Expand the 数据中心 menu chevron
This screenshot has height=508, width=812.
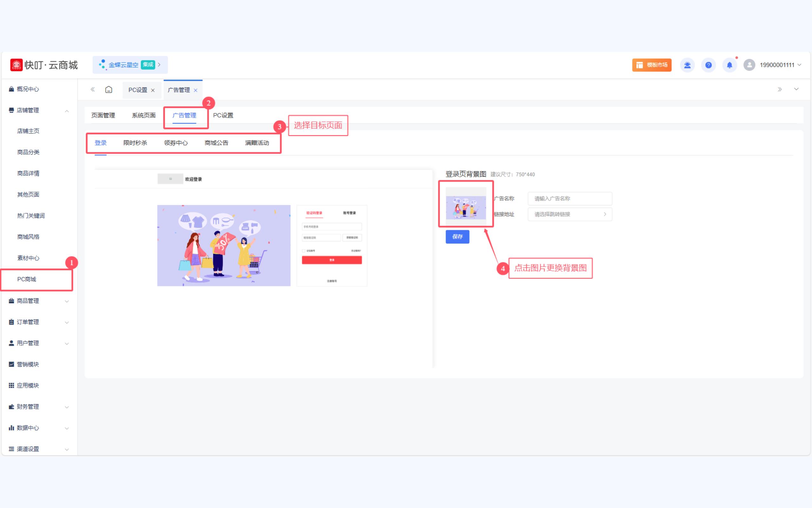pos(67,428)
